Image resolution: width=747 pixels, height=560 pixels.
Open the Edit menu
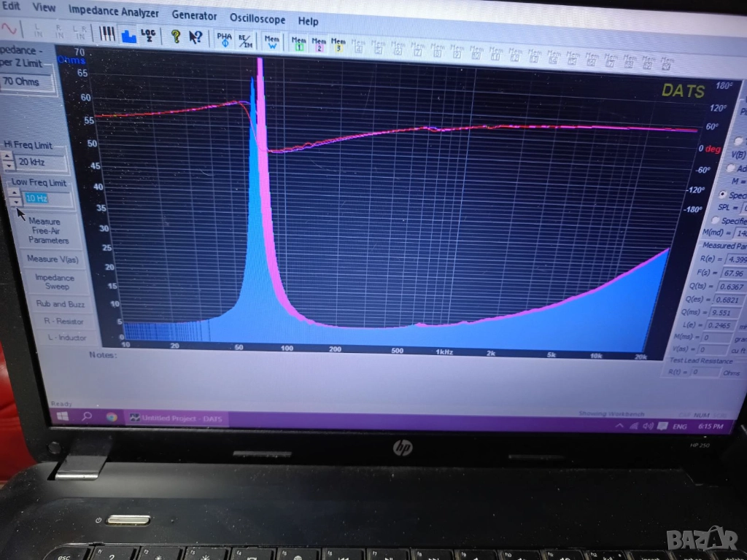(11, 6)
